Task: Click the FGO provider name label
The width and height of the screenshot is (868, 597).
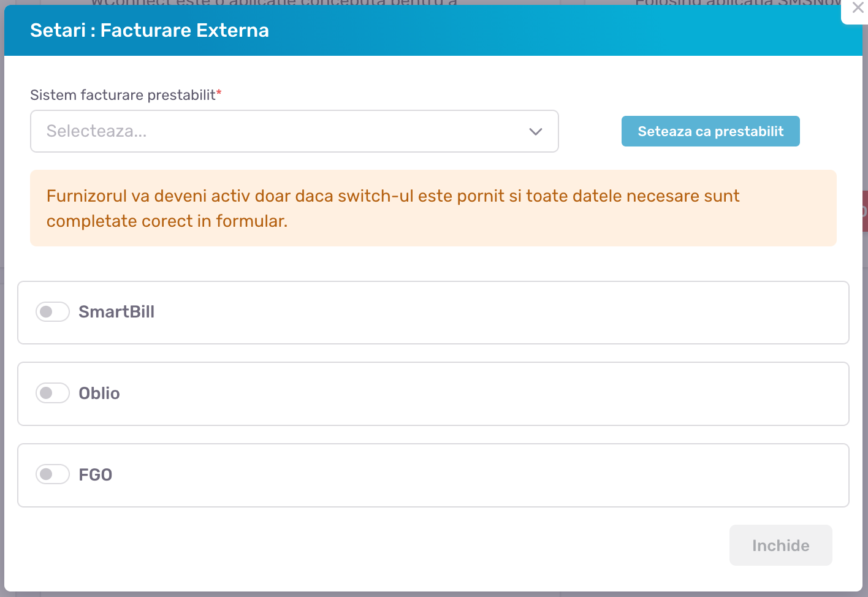Action: coord(96,475)
